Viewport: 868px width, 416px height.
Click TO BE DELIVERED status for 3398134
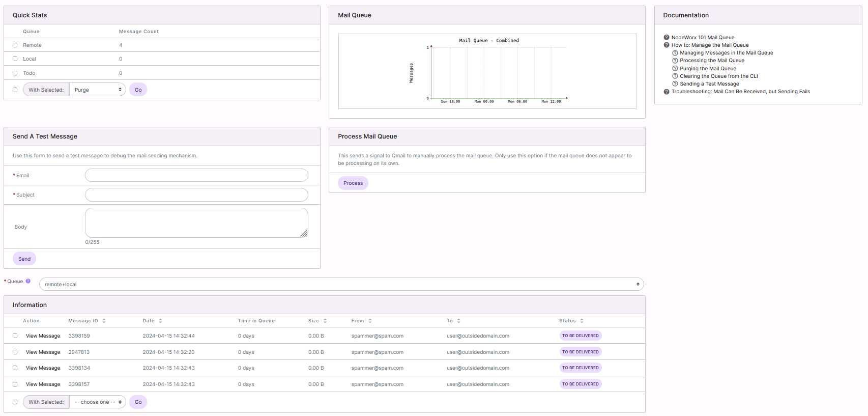point(581,368)
